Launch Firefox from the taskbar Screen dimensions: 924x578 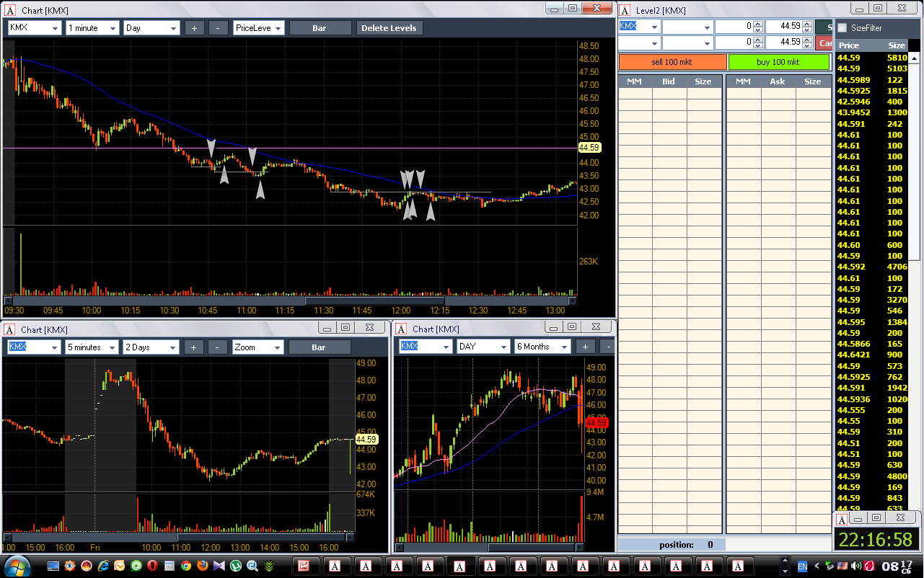click(x=202, y=566)
